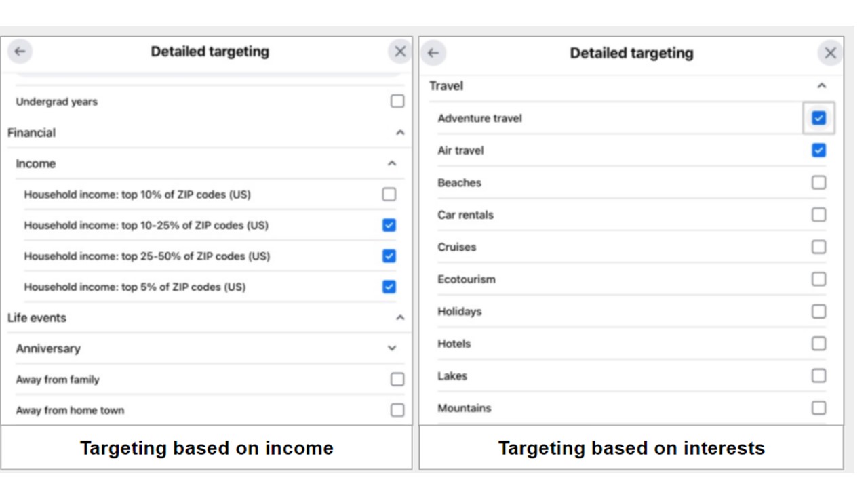The height and width of the screenshot is (488, 868).
Task: Close the left Detailed targeting panel
Action: click(x=400, y=52)
